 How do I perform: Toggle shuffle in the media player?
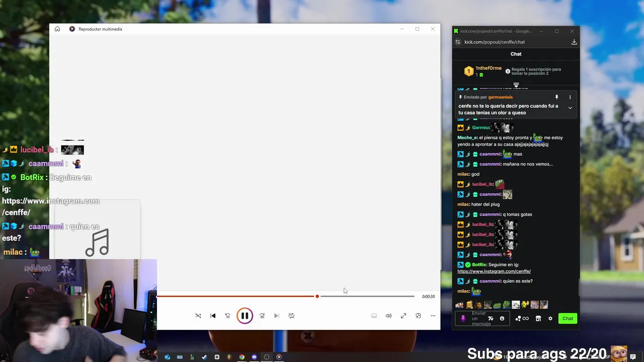coord(198,316)
